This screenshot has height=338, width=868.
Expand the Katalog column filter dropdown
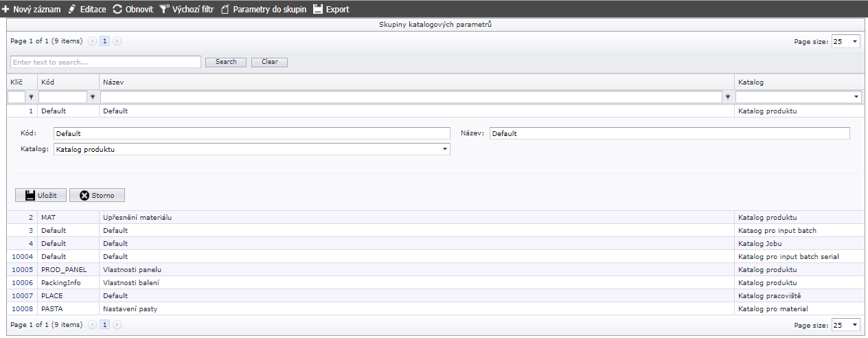(856, 97)
